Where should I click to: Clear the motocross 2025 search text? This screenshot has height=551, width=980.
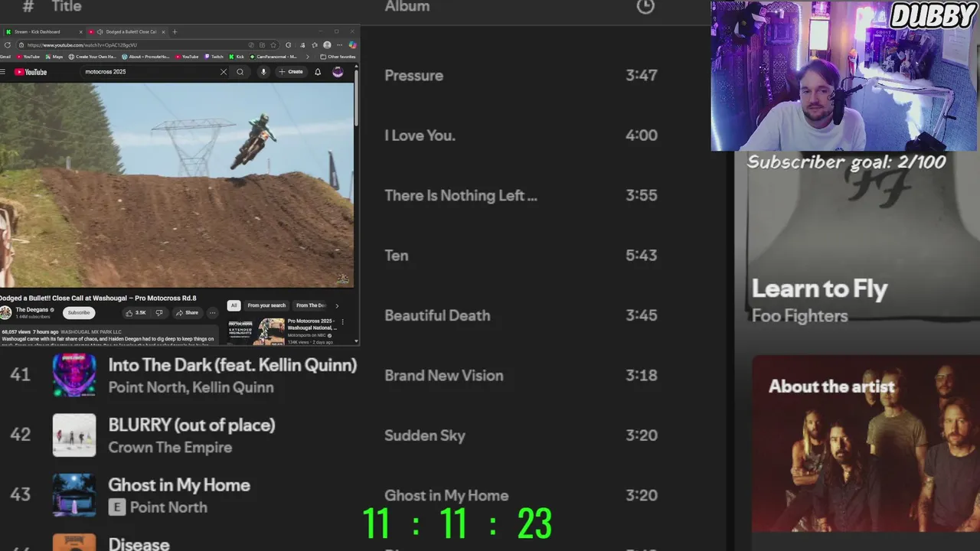click(x=224, y=72)
